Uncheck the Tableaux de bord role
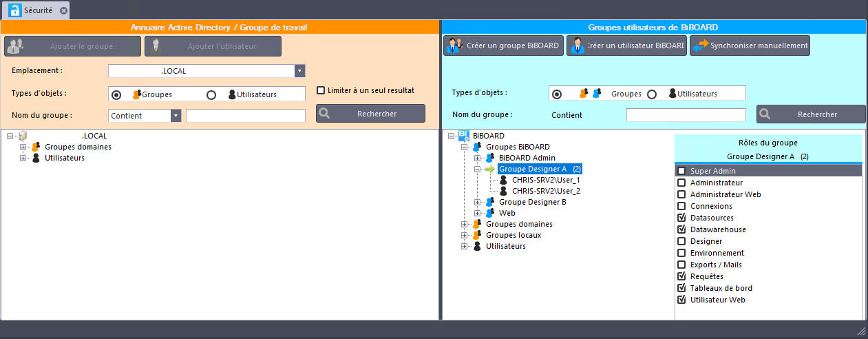 [x=681, y=288]
